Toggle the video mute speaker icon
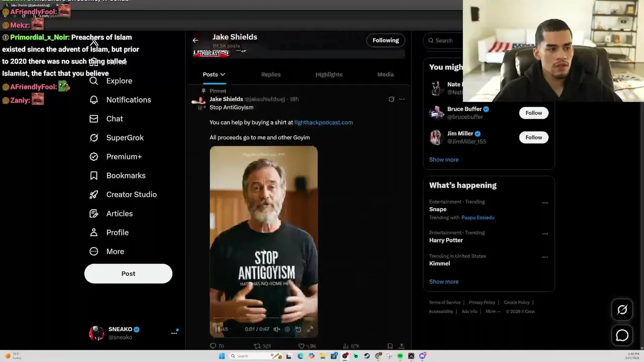 (x=277, y=329)
